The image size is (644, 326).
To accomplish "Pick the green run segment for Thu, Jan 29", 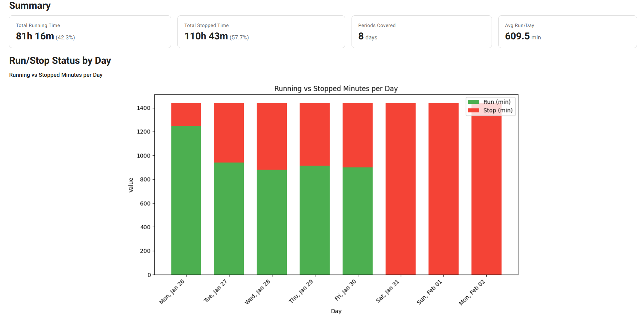I will [x=314, y=220].
